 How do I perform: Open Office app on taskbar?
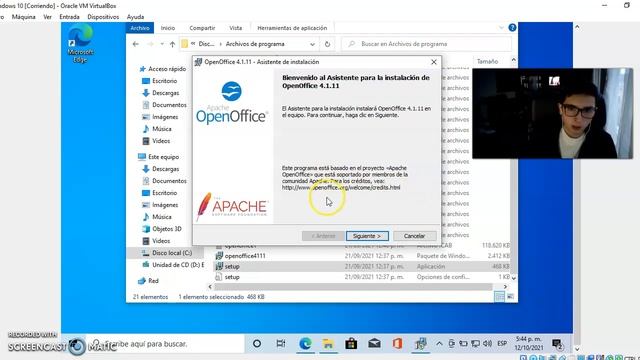(x=397, y=344)
